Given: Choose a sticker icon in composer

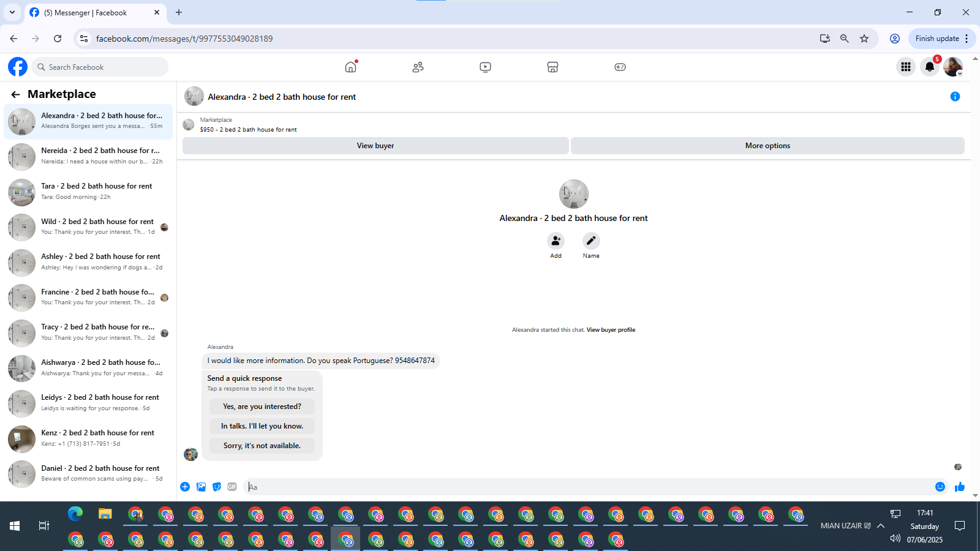Looking at the screenshot, I should [x=217, y=487].
